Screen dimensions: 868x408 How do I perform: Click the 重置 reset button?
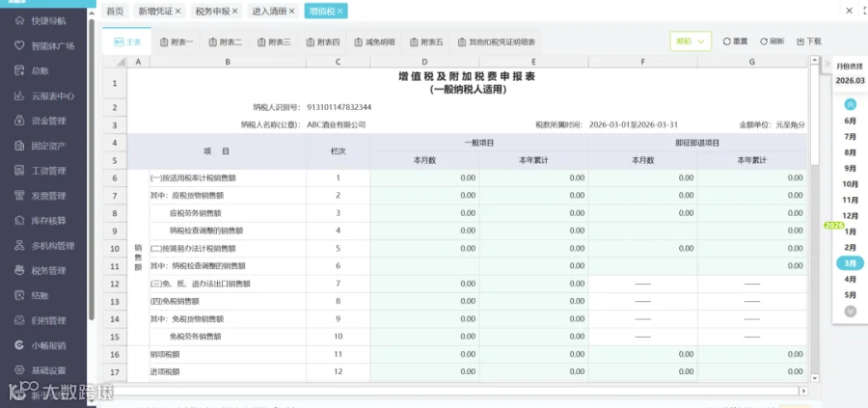[735, 41]
